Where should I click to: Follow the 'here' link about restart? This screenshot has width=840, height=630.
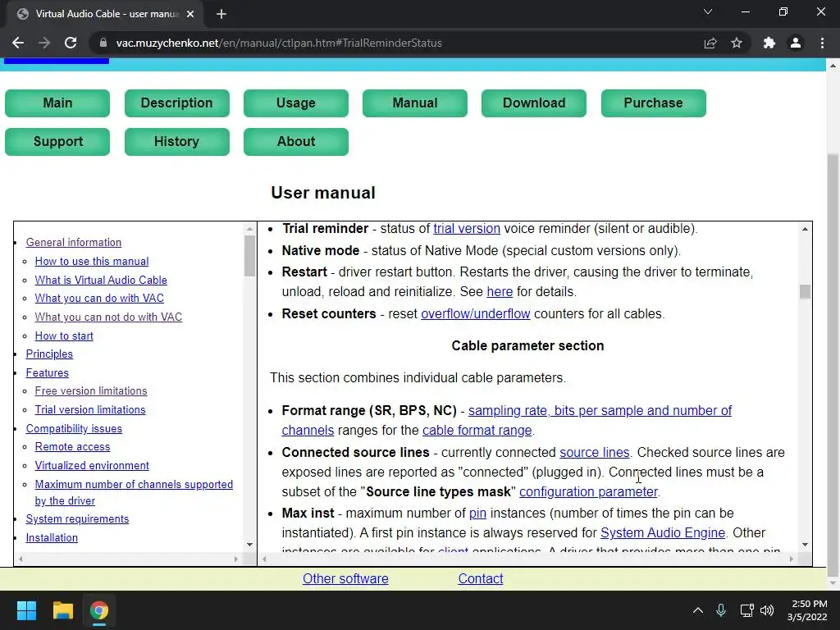click(500, 292)
